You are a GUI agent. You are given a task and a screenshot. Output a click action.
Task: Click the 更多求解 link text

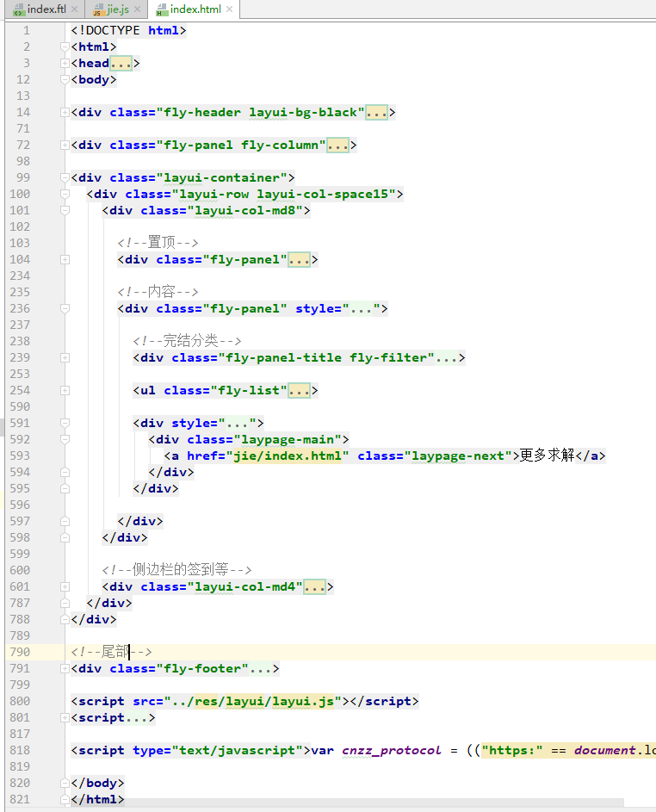point(548,456)
